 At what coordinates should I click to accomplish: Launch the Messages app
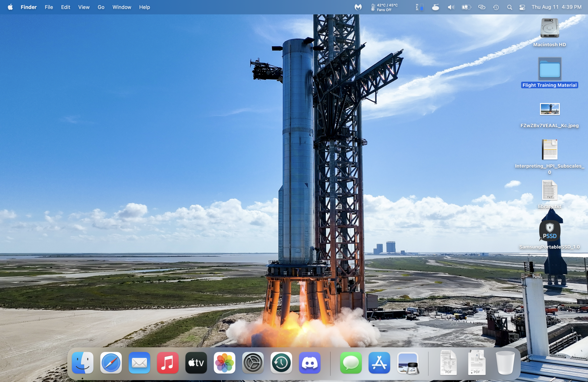(351, 363)
